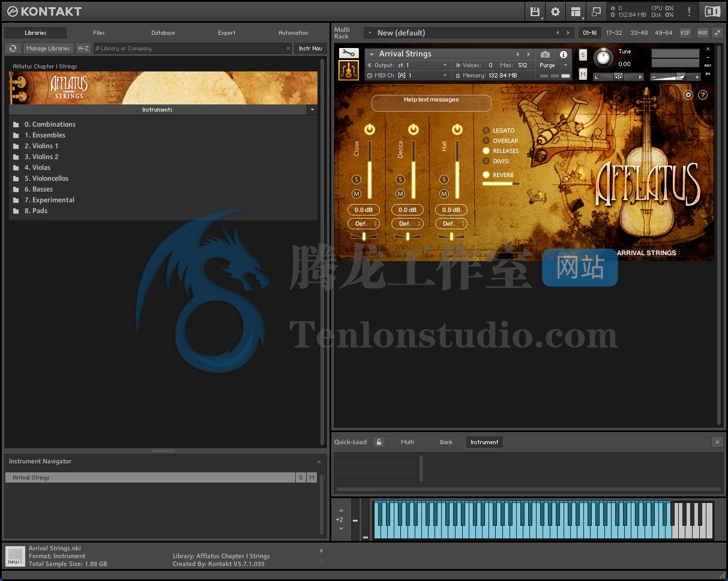Adjust the REVERB amount slider

501,184
